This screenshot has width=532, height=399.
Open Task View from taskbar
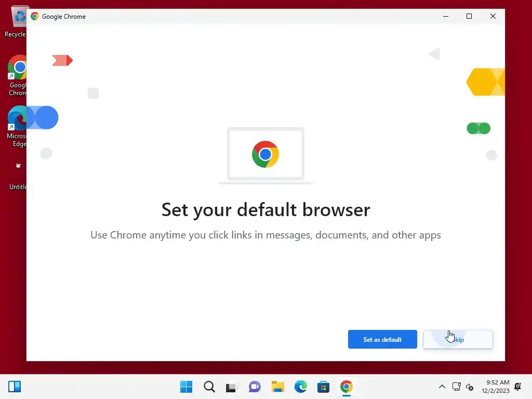(x=231, y=387)
